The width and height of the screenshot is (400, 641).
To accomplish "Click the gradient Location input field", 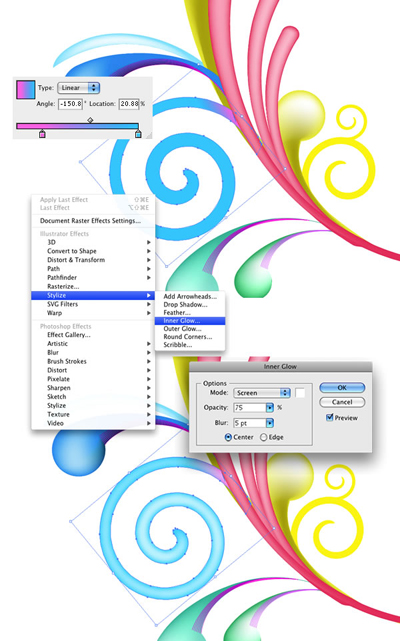I will tap(129, 104).
